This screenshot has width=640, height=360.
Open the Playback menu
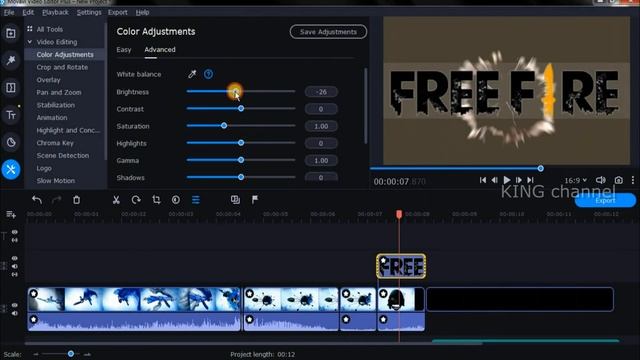pyautogui.click(x=56, y=12)
